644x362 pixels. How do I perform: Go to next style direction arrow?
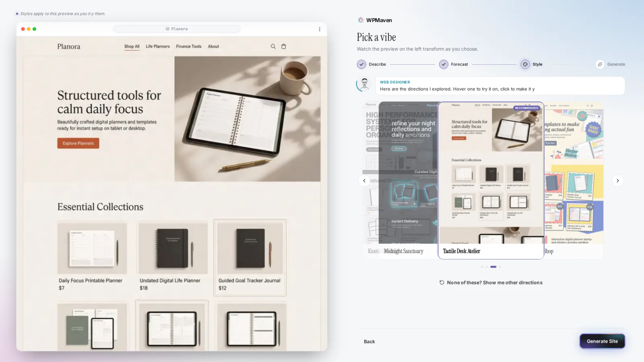click(x=618, y=181)
